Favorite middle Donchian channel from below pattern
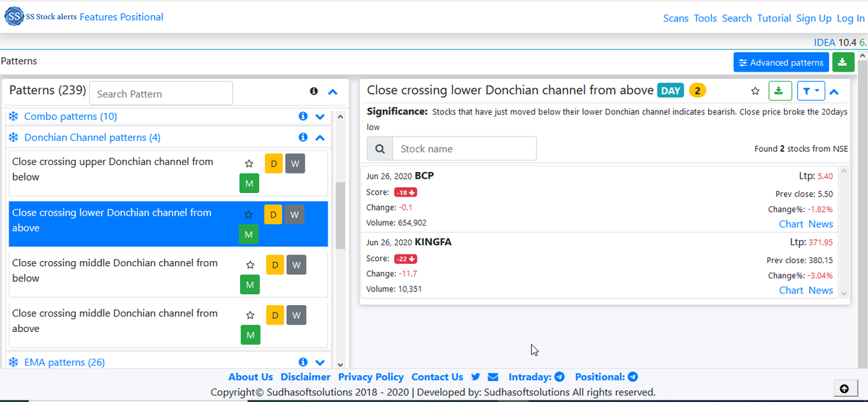This screenshot has width=868, height=402. pos(250,265)
